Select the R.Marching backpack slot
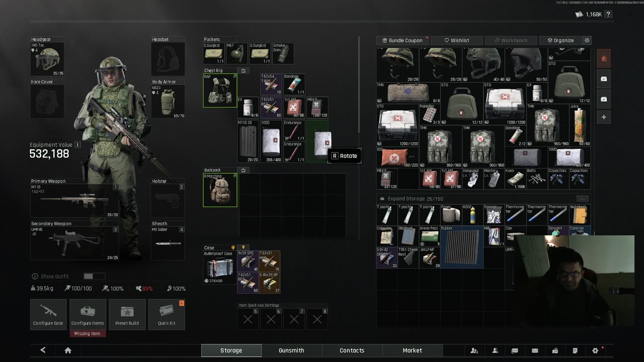 point(220,190)
